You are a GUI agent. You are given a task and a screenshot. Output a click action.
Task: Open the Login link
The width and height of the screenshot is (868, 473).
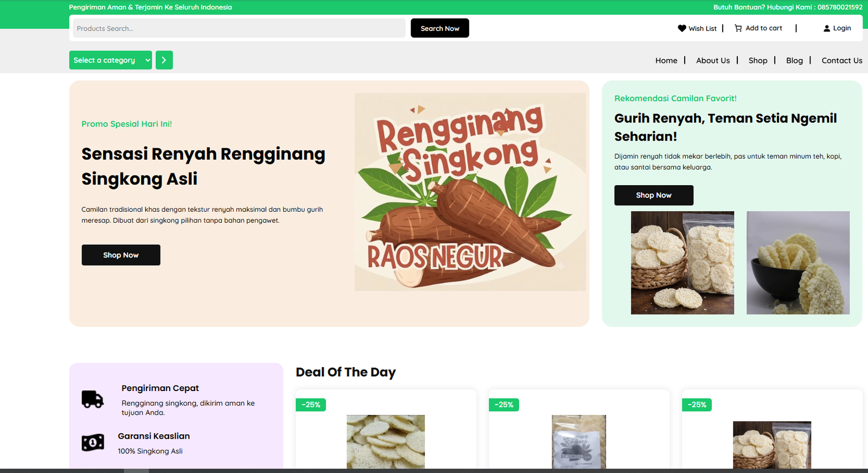(x=842, y=28)
